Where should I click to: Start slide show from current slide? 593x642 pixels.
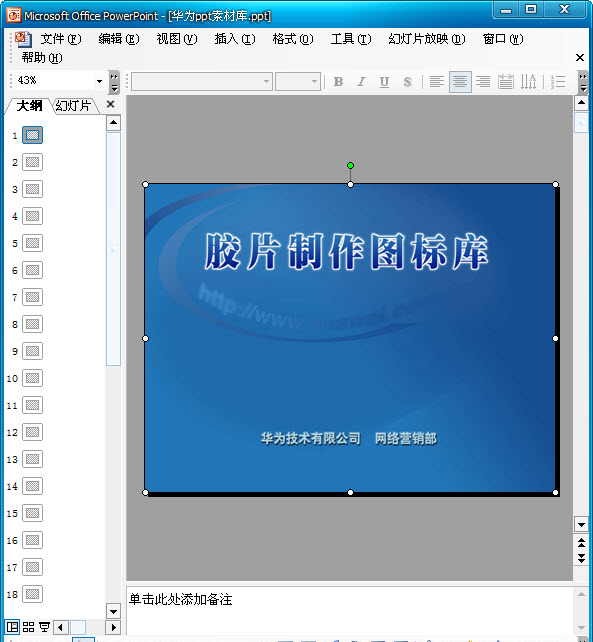44,627
